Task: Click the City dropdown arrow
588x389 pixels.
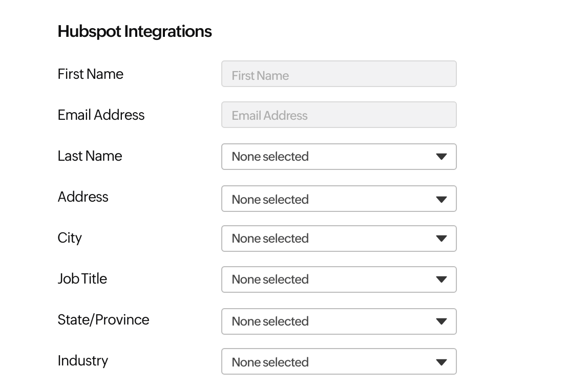Action: pos(441,239)
